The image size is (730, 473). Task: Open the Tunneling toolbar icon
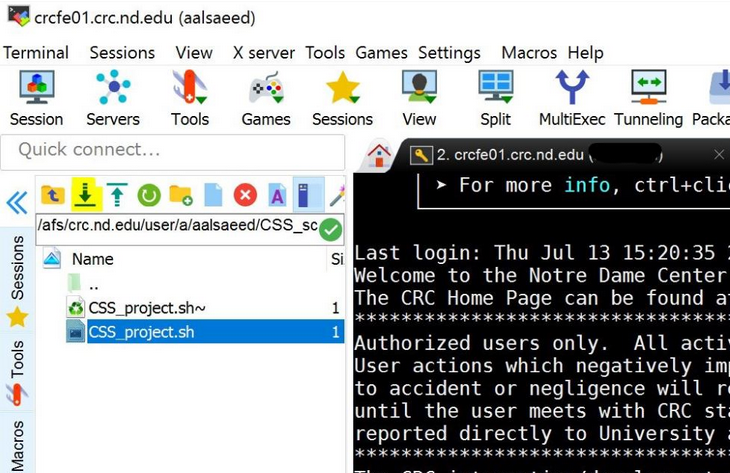tap(649, 99)
